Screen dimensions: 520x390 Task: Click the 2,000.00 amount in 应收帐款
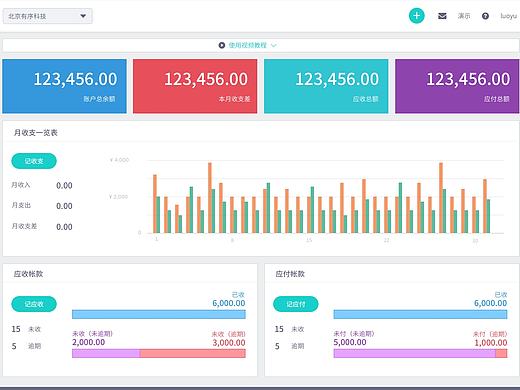[x=88, y=342]
